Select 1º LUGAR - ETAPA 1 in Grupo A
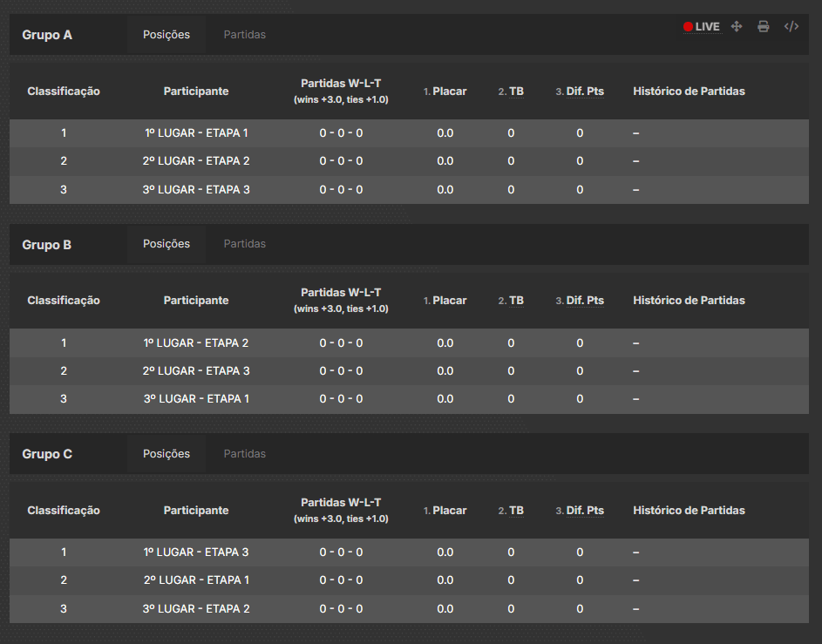Viewport: 822px width, 644px height. pyautogui.click(x=196, y=133)
